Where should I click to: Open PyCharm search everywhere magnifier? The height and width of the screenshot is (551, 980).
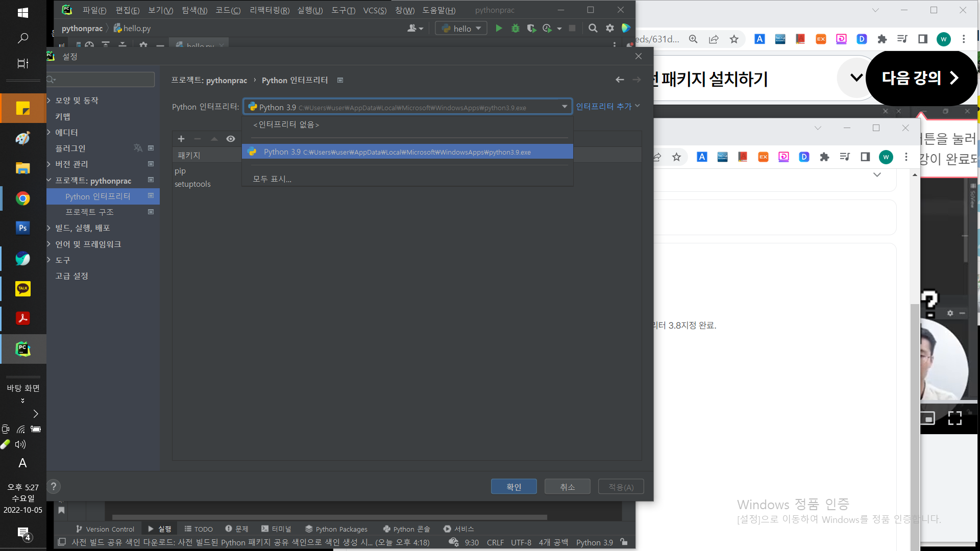click(593, 29)
